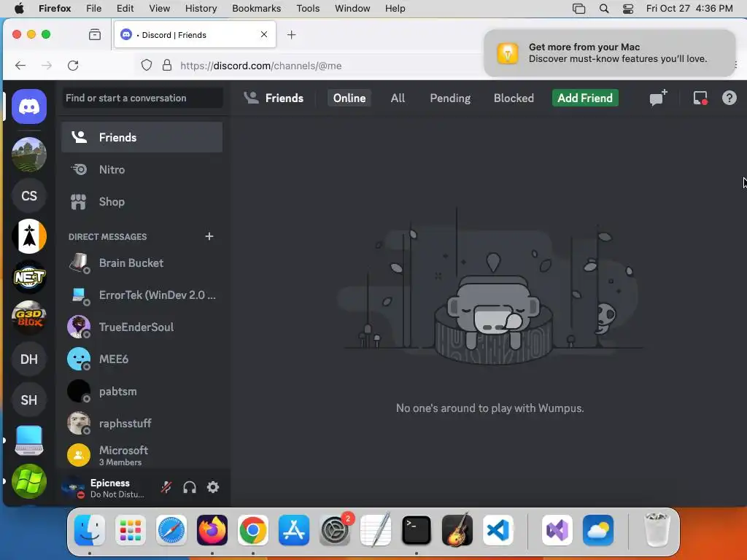Screen dimensions: 747x560
Task: Open the blue laptop server icon
Action: (x=29, y=440)
